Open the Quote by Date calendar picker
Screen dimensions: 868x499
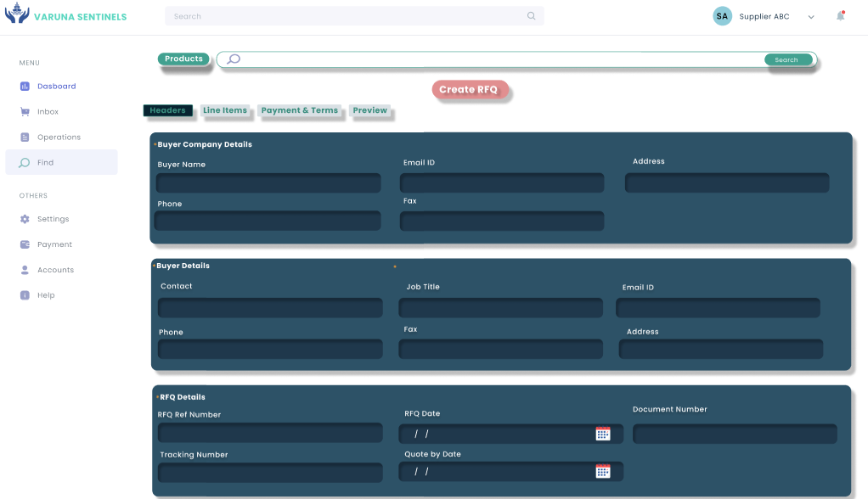[603, 471]
